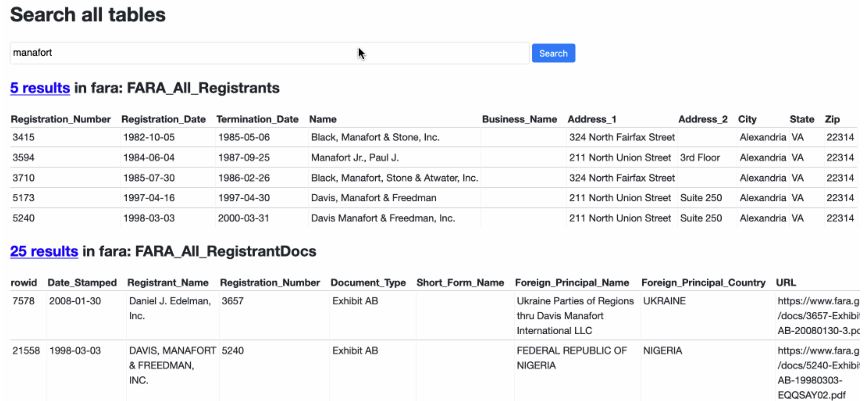Open the 25 results link
The width and height of the screenshot is (868, 401).
[44, 251]
